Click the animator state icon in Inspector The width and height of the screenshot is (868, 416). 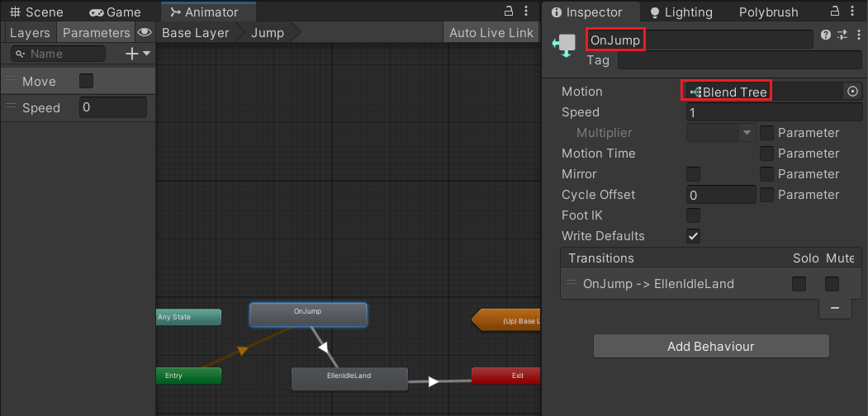[564, 46]
